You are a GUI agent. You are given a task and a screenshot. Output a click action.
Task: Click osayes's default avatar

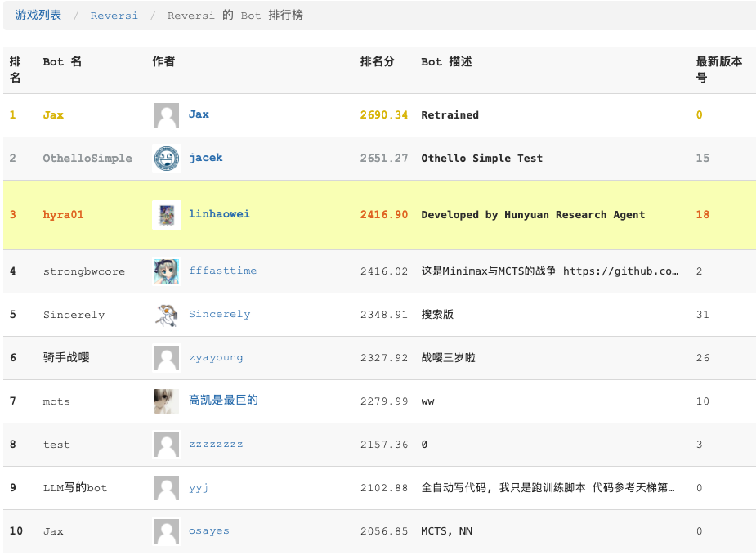point(167,531)
